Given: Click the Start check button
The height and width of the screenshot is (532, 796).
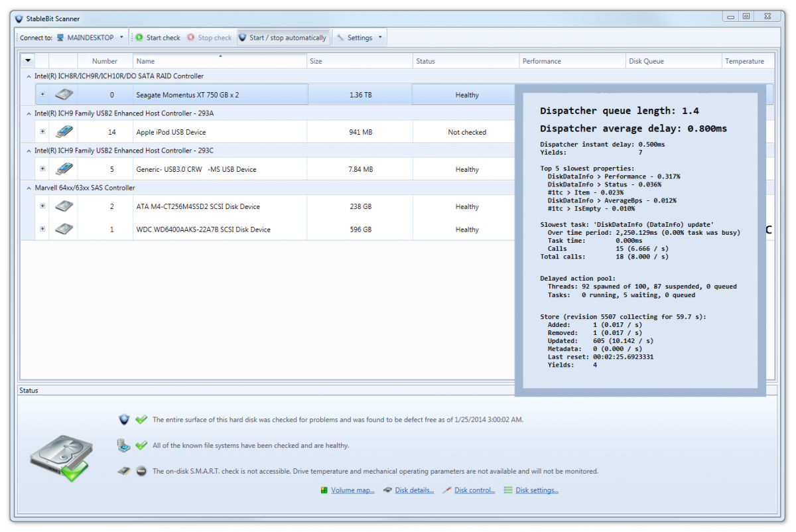Looking at the screenshot, I should pyautogui.click(x=157, y=38).
